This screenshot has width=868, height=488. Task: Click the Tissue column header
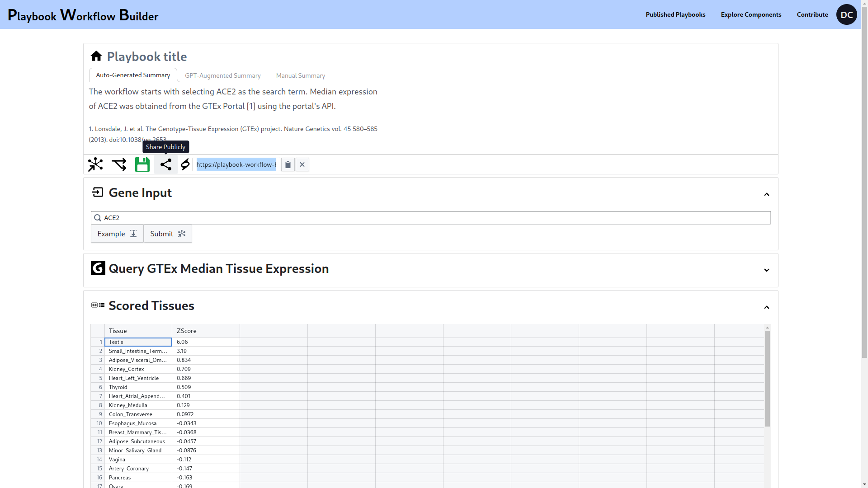138,331
